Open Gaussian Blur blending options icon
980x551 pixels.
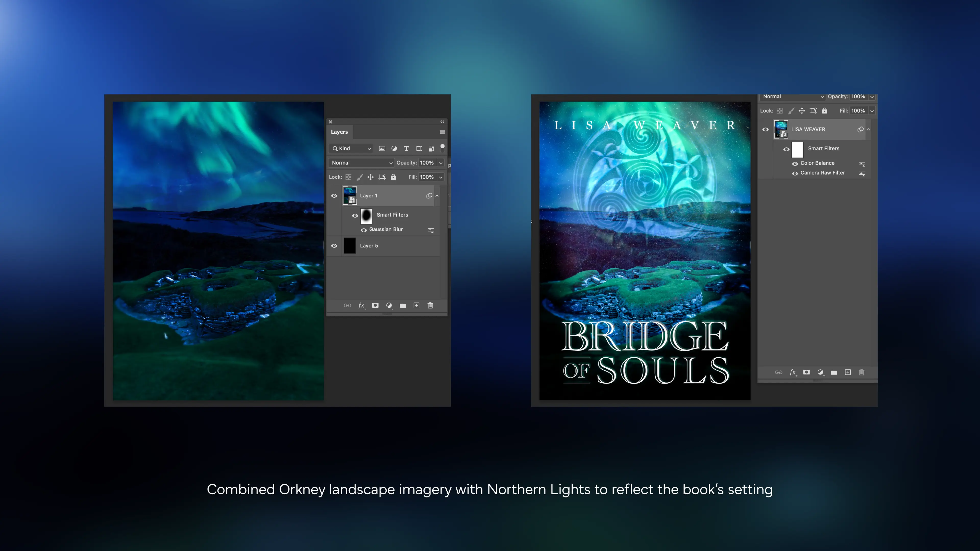(x=431, y=230)
